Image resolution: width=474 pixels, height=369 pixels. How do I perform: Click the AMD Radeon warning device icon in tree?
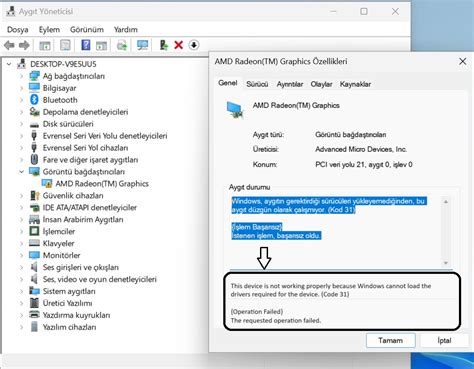point(47,184)
